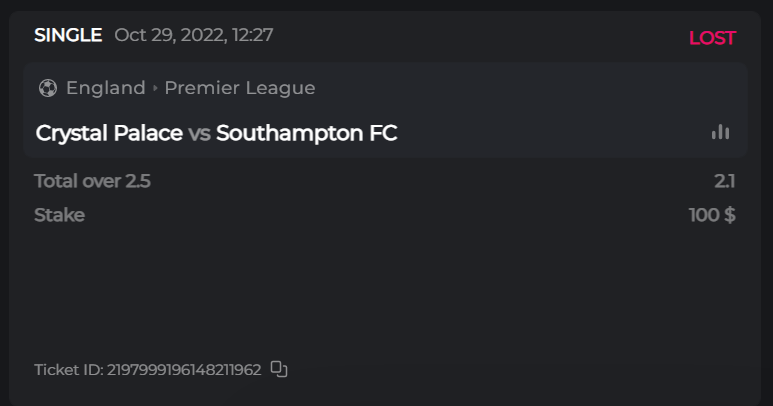Click the soccer ball sport icon
The width and height of the screenshot is (773, 406).
[x=47, y=88]
